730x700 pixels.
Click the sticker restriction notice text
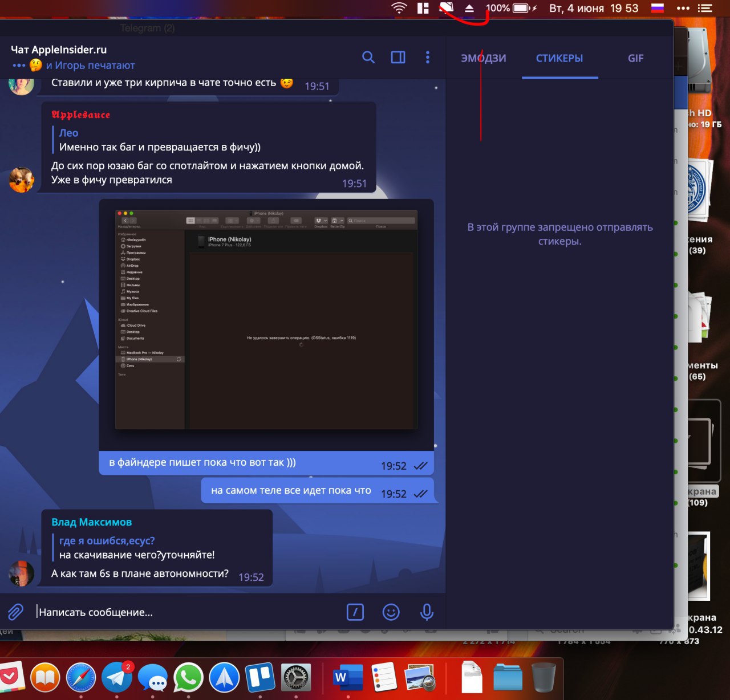pos(560,234)
